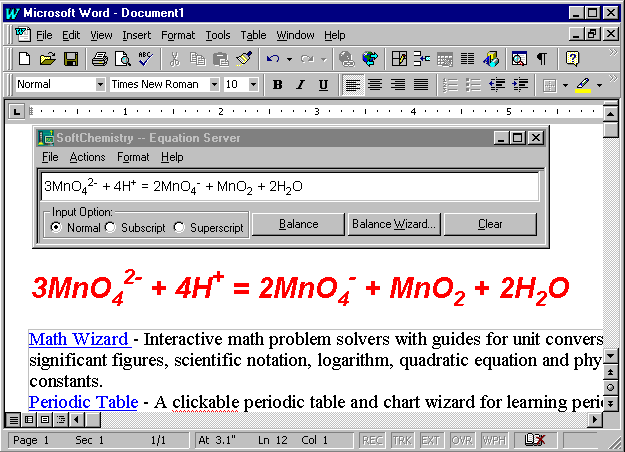The width and height of the screenshot is (625, 452).
Task: Toggle underline formatting
Action: (323, 85)
